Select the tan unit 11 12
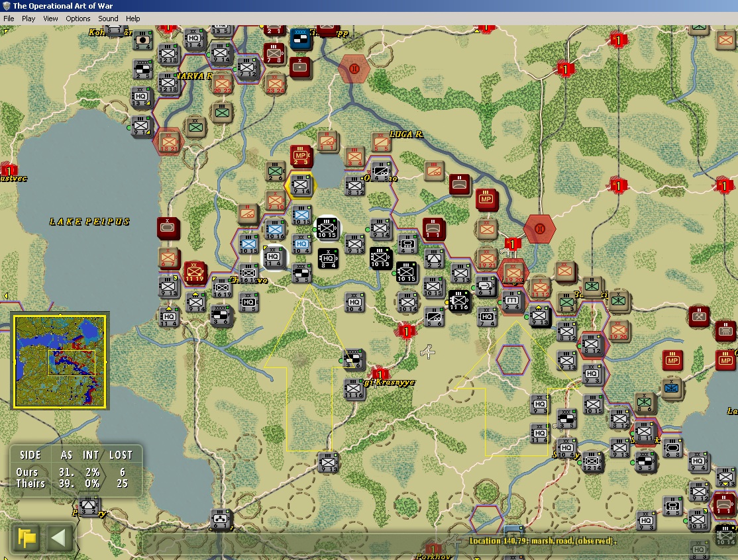 click(x=541, y=288)
